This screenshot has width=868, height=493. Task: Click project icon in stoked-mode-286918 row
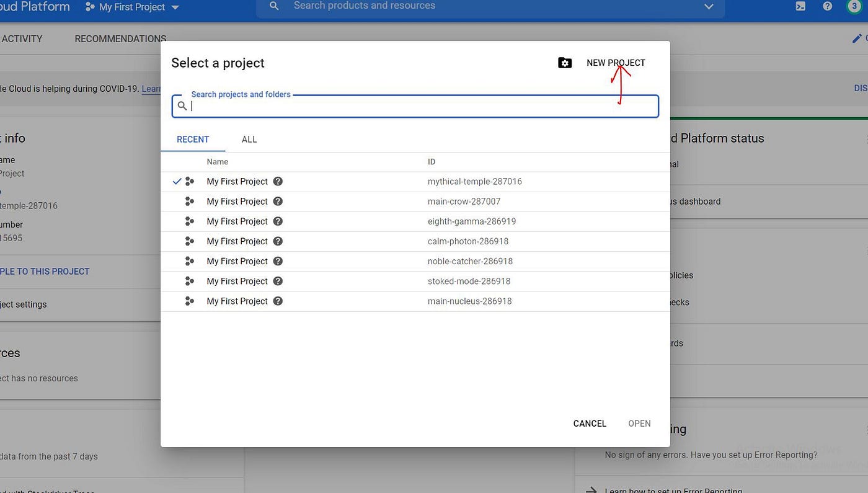[190, 281]
